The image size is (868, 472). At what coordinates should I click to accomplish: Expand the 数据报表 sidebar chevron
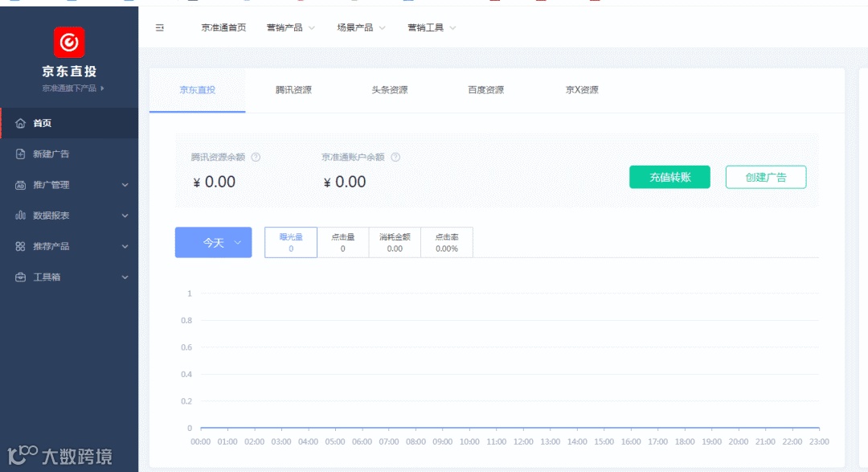point(125,215)
